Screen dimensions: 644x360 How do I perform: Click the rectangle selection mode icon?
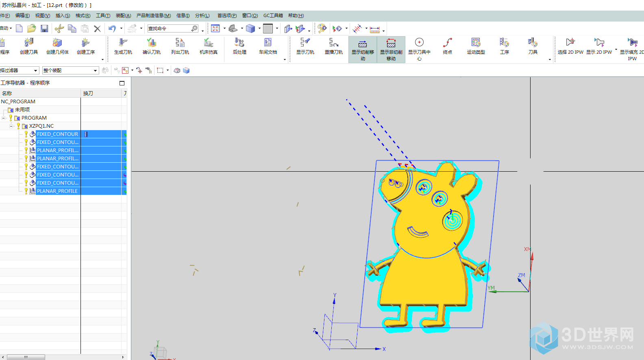tap(160, 70)
